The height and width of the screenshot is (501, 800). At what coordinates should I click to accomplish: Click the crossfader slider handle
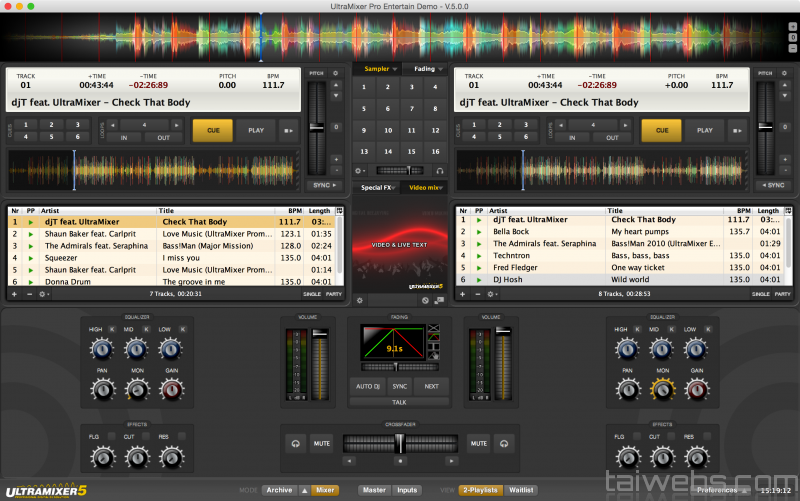399,442
